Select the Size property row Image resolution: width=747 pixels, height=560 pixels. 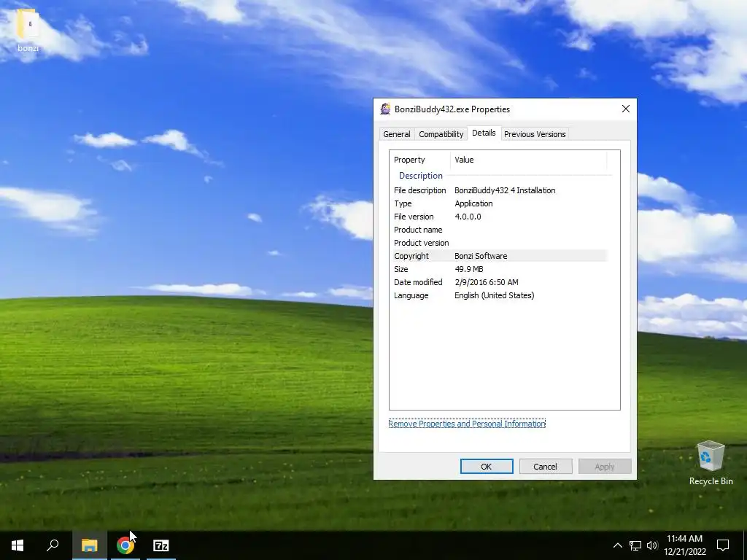pos(500,269)
